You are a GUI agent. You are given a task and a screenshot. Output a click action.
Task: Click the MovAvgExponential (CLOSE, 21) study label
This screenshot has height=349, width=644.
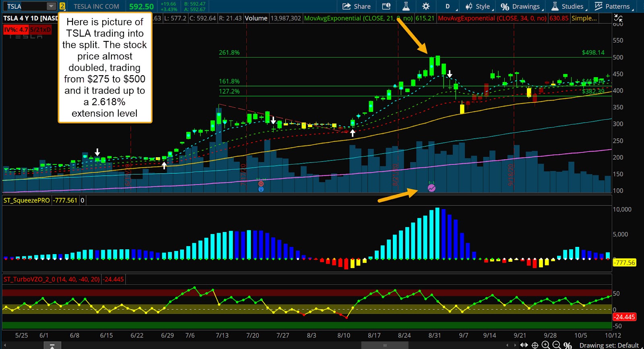[358, 18]
